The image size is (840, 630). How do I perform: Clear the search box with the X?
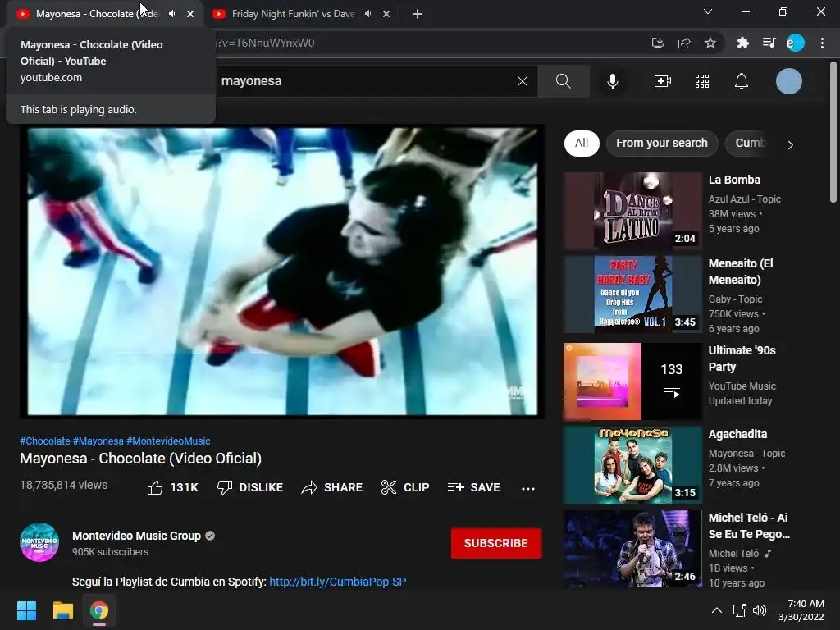pos(523,81)
